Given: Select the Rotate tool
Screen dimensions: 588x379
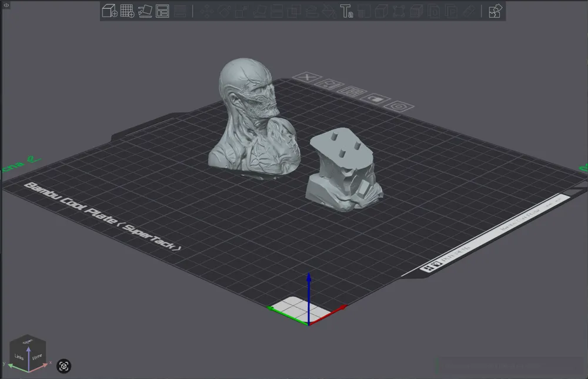Looking at the screenshot, I should 224,10.
